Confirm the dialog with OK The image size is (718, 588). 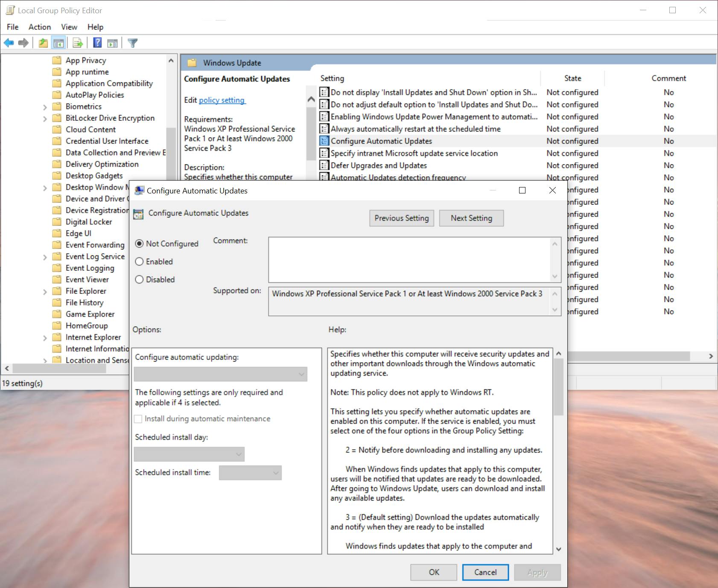click(x=434, y=572)
